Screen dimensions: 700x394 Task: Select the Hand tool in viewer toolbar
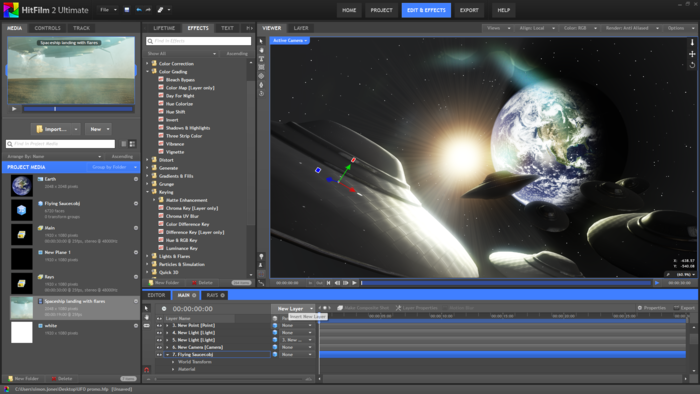coord(262,50)
